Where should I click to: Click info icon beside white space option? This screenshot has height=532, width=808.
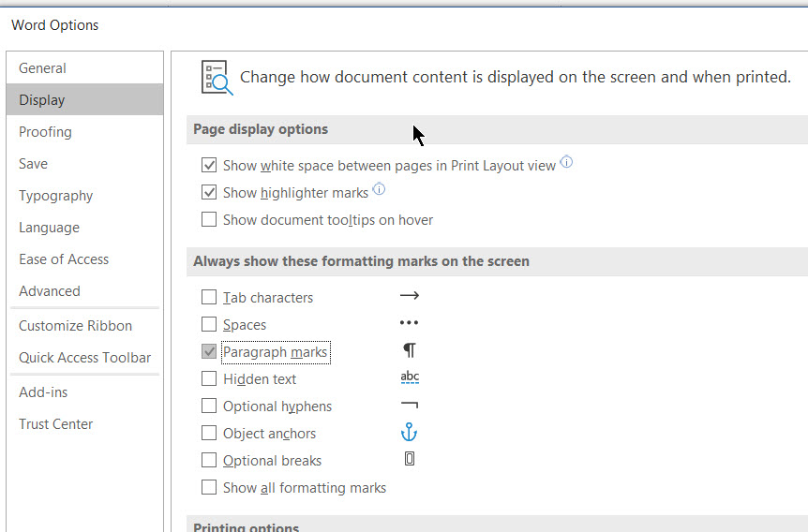[566, 162]
